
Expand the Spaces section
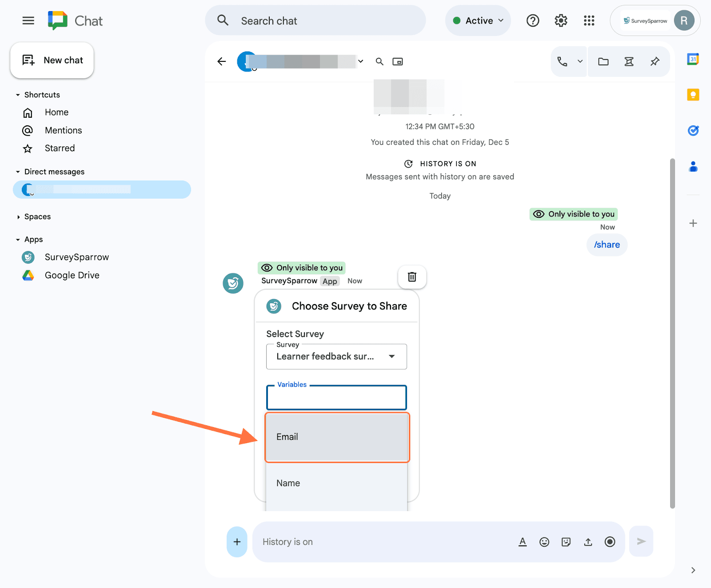point(18,217)
